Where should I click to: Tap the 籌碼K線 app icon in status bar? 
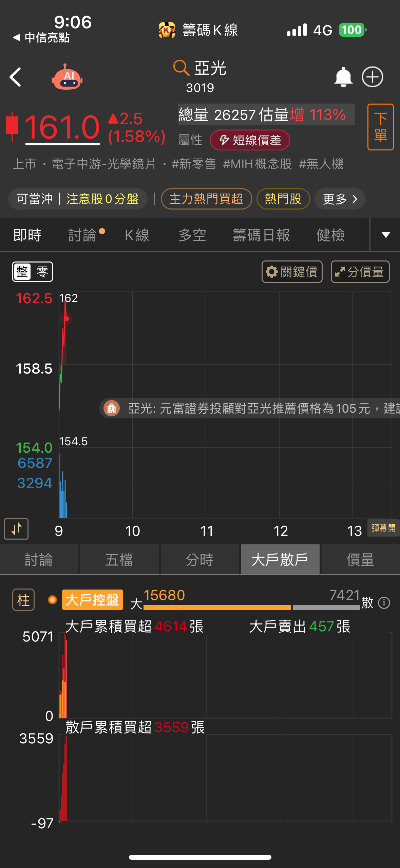[x=167, y=30]
